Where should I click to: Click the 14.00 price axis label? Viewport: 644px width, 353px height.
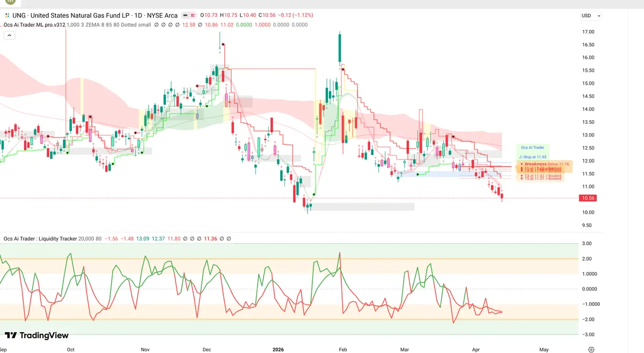tap(588, 109)
